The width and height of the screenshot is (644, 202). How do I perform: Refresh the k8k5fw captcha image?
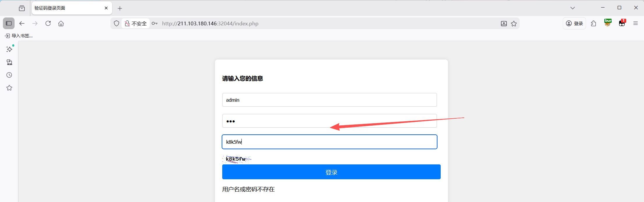[x=237, y=159]
